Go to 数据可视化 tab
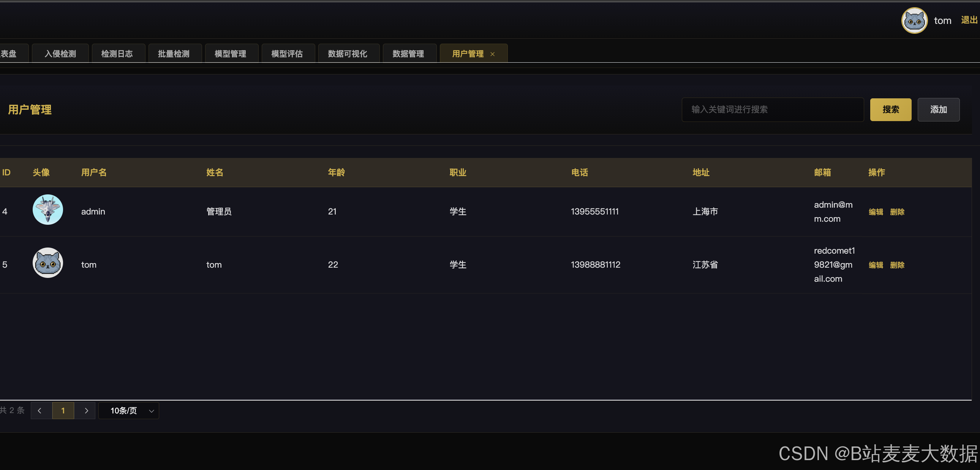The width and height of the screenshot is (980, 470). 347,54
